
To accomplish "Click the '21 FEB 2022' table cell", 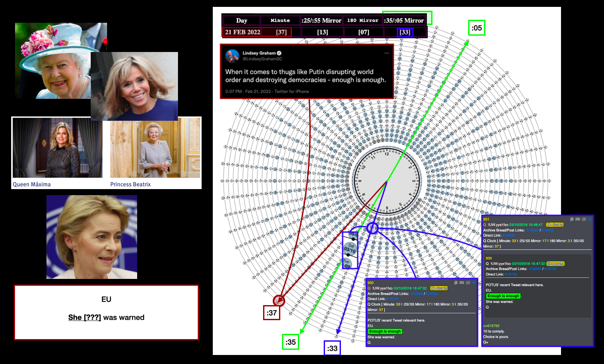I will coord(242,32).
